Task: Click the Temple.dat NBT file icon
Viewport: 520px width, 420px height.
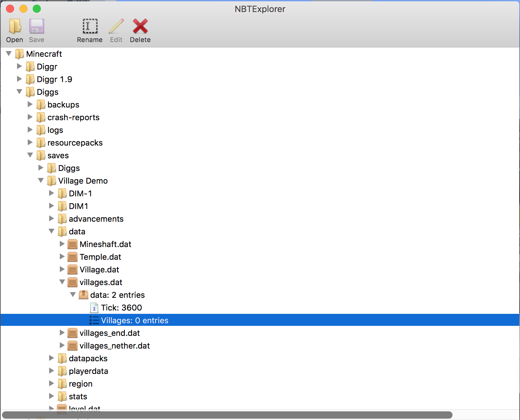Action: 73,257
